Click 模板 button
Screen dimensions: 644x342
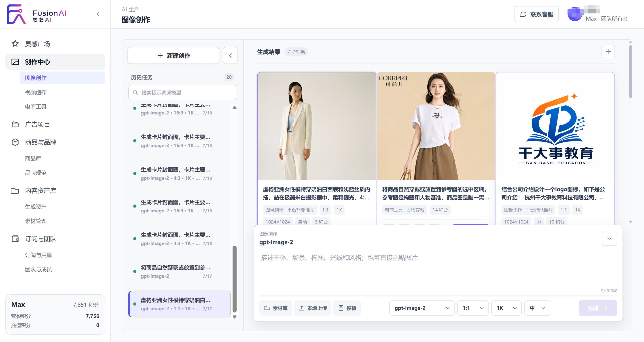[x=347, y=308]
